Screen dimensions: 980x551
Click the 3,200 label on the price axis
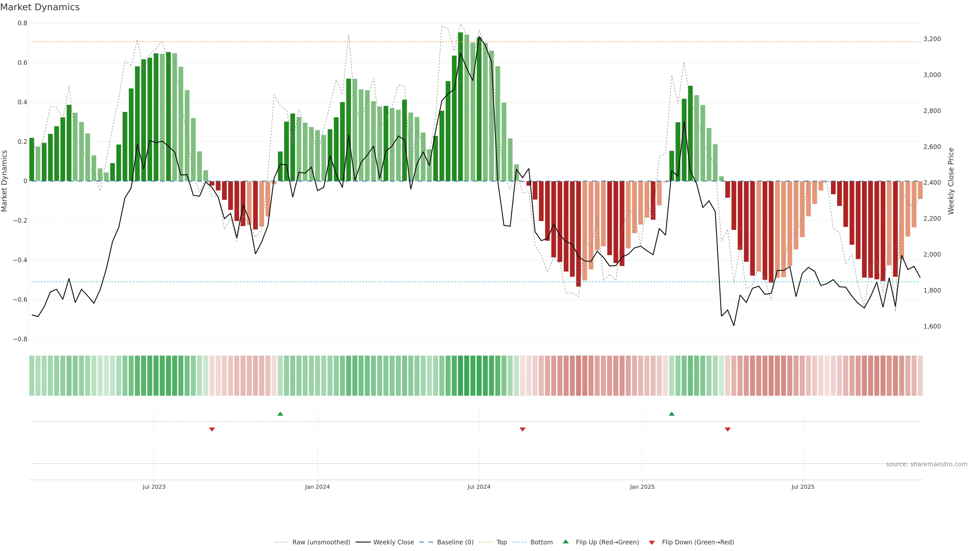pyautogui.click(x=932, y=39)
